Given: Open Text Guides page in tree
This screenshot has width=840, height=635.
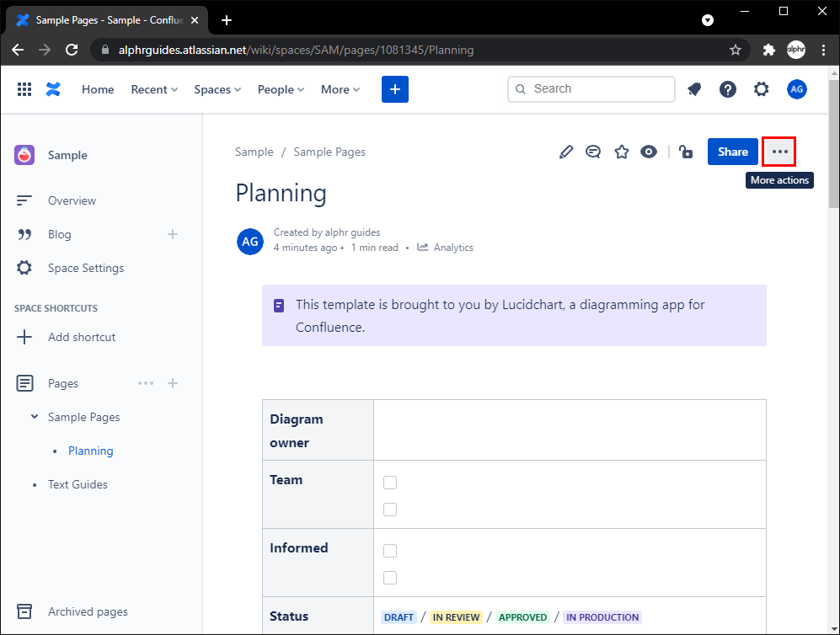Looking at the screenshot, I should coord(78,484).
